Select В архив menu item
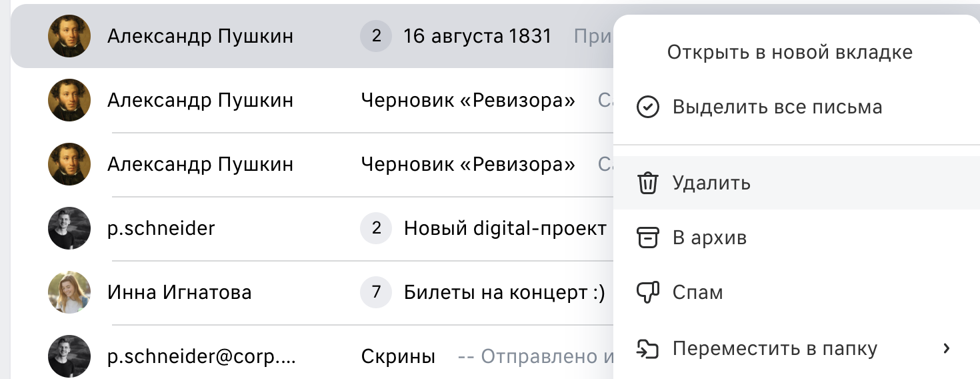The image size is (980, 379). (709, 238)
